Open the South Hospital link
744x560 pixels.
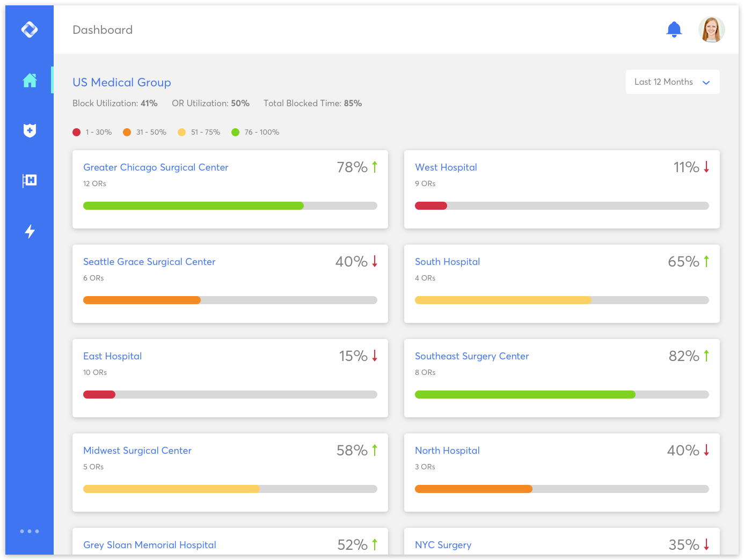(x=447, y=262)
